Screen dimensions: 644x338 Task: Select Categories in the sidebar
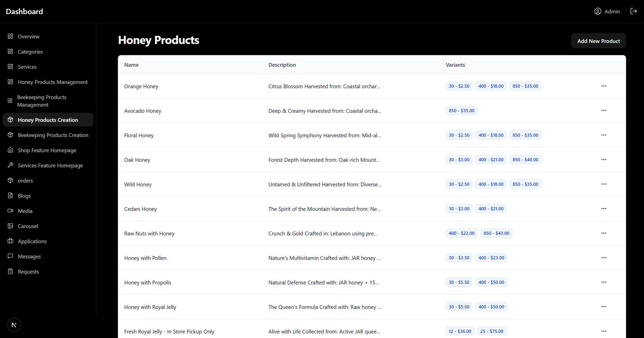30,51
